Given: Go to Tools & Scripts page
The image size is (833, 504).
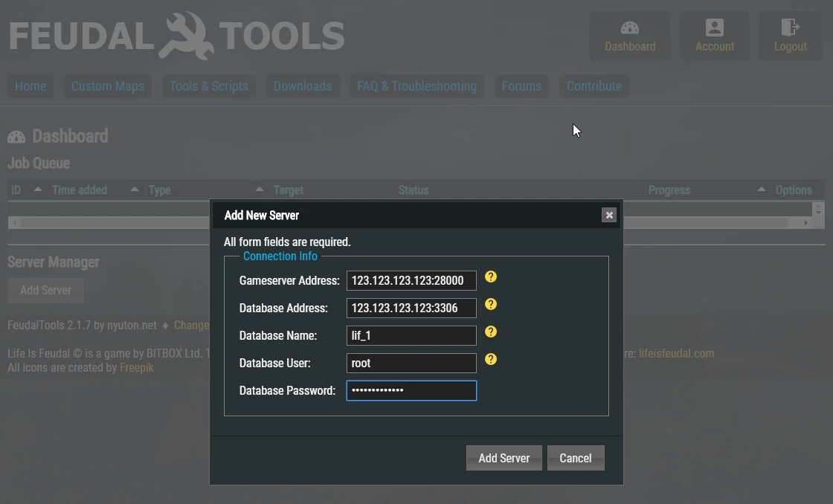Looking at the screenshot, I should pos(209,86).
